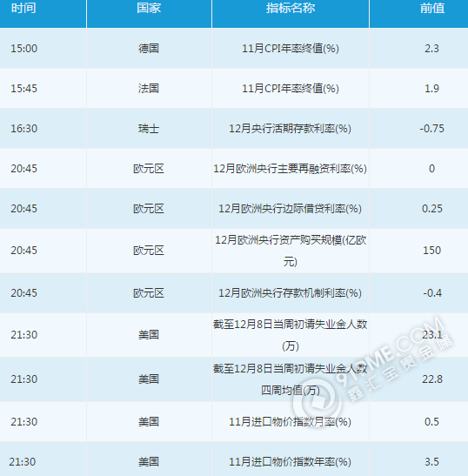Screen dimensions: 468x476
Task: Open 12月欧洲央行主要再融资利率 indicator
Action: [x=291, y=169]
